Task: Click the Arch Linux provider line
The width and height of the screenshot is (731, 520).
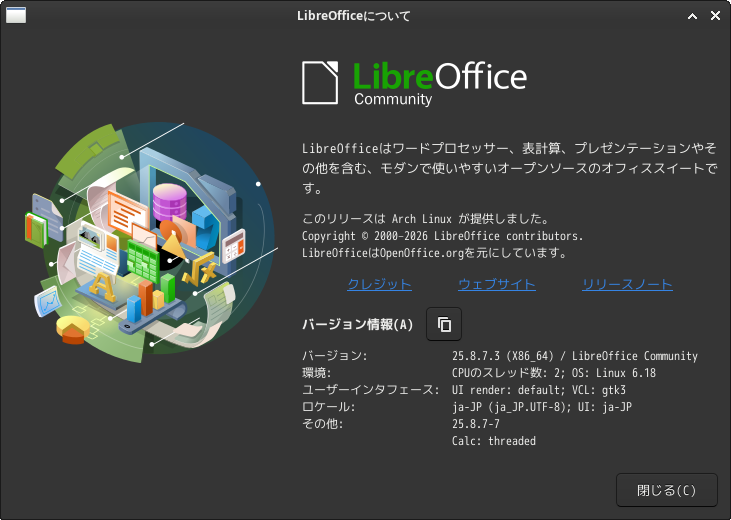Action: coord(427,219)
